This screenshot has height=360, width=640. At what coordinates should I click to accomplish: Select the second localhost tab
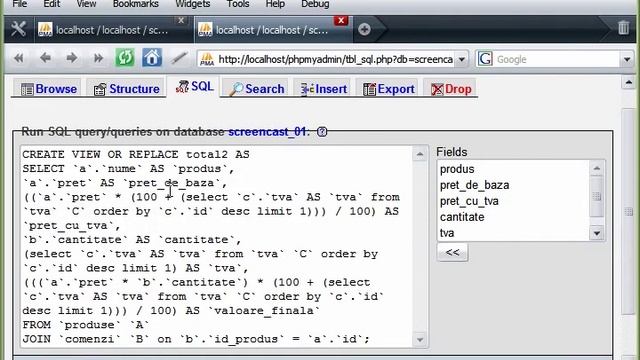pos(271,30)
